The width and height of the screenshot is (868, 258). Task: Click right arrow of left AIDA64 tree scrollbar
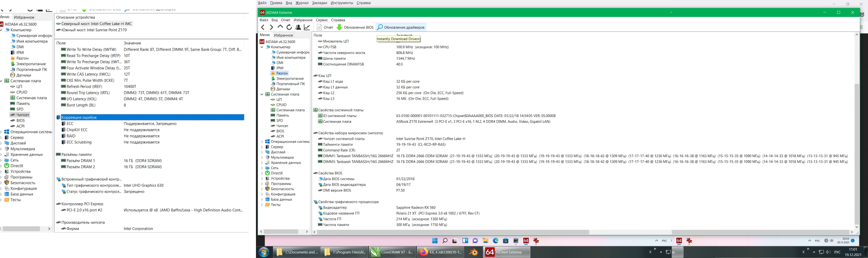click(49, 229)
